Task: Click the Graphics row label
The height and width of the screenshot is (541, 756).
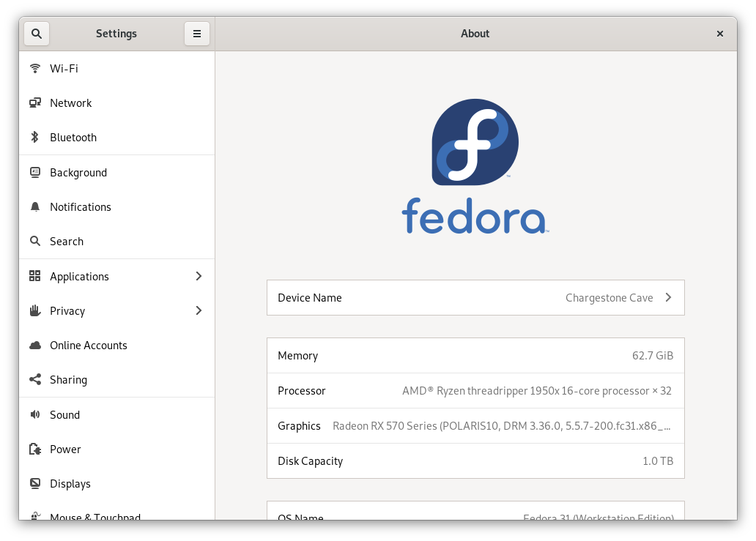Action: point(299,426)
